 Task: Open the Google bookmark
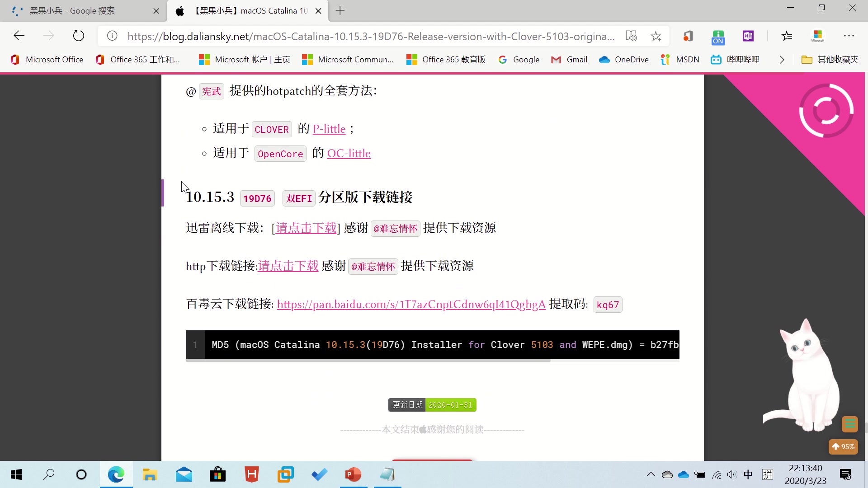tap(519, 60)
